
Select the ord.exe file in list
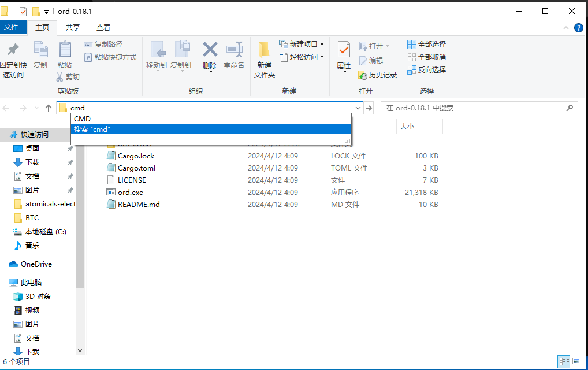pyautogui.click(x=130, y=192)
